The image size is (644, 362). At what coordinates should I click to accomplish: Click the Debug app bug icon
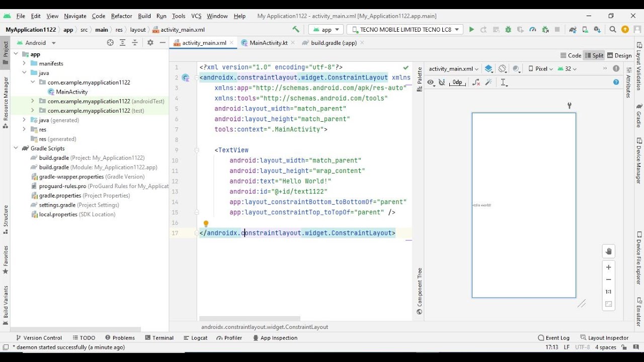click(x=508, y=30)
